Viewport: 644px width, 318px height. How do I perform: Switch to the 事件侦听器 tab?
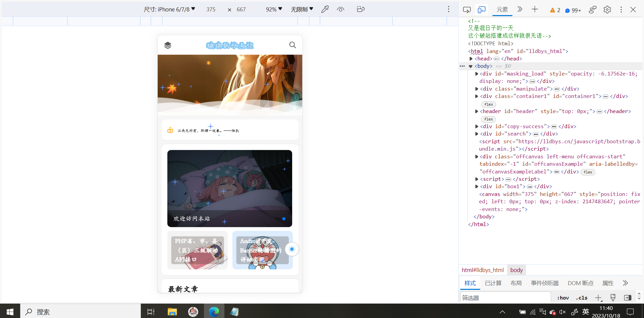(x=545, y=283)
